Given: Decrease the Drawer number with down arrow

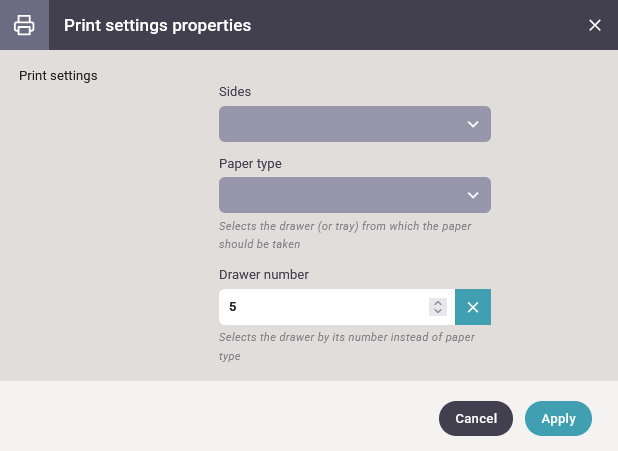Looking at the screenshot, I should [437, 312].
